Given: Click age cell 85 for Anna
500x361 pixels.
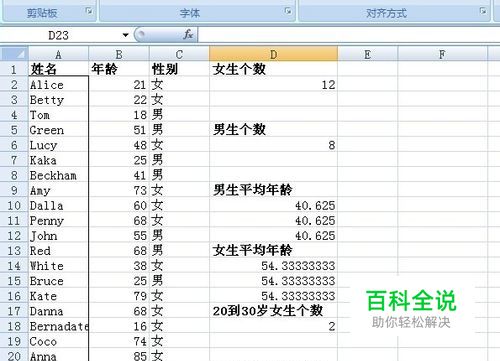Looking at the screenshot, I should click(x=119, y=355).
